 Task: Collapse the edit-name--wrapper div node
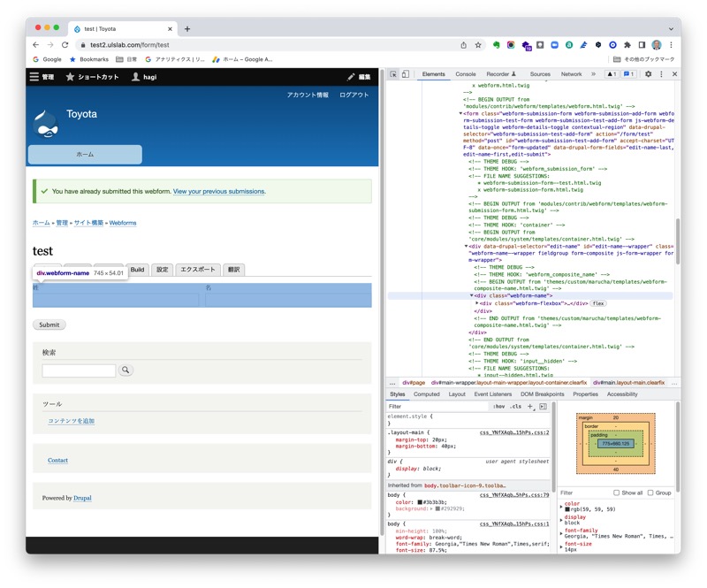(467, 247)
